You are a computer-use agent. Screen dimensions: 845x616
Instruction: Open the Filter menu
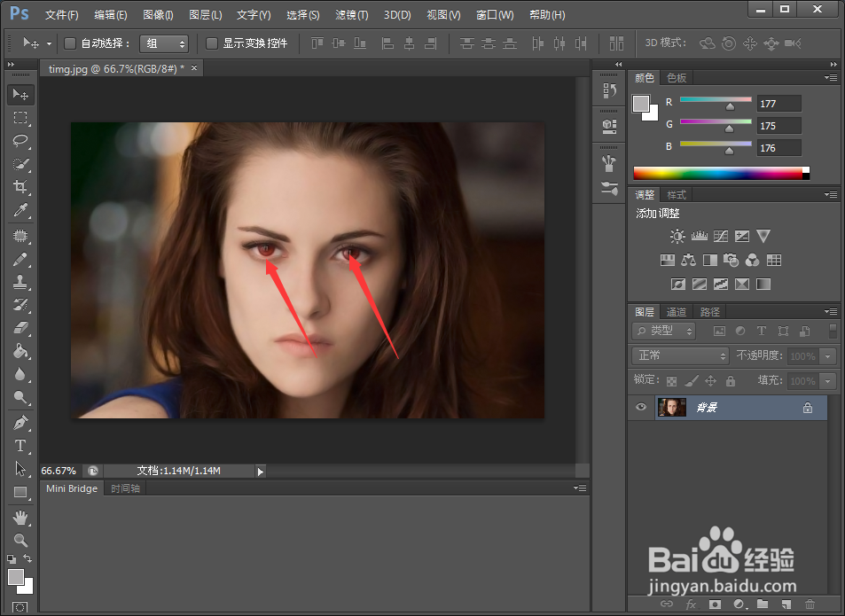(351, 15)
